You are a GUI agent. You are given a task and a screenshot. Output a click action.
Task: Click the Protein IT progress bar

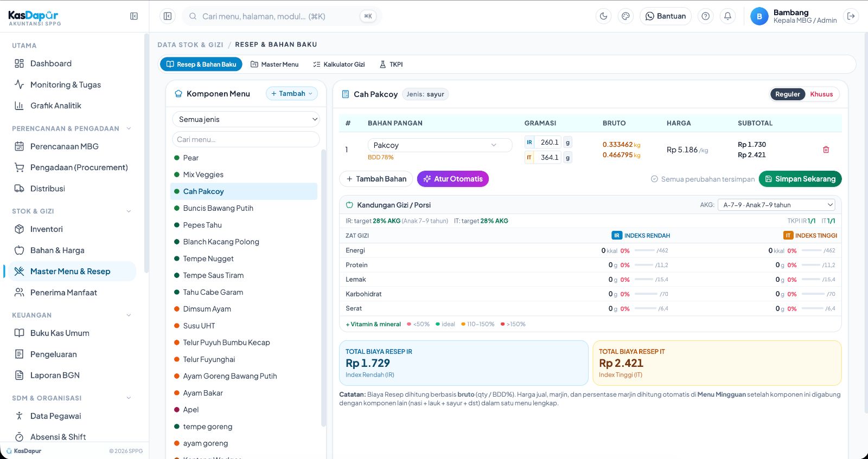(811, 265)
